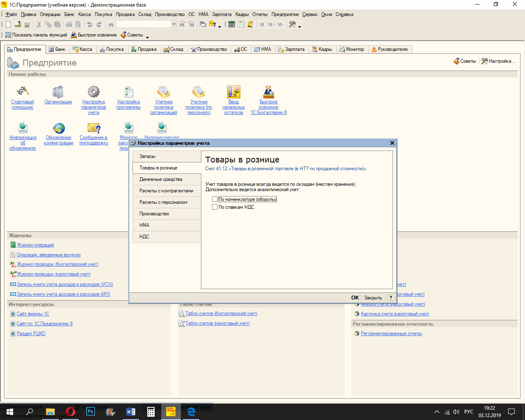This screenshot has height=420, width=525.
Task: Open the Зарплата menu
Action: coord(222,14)
